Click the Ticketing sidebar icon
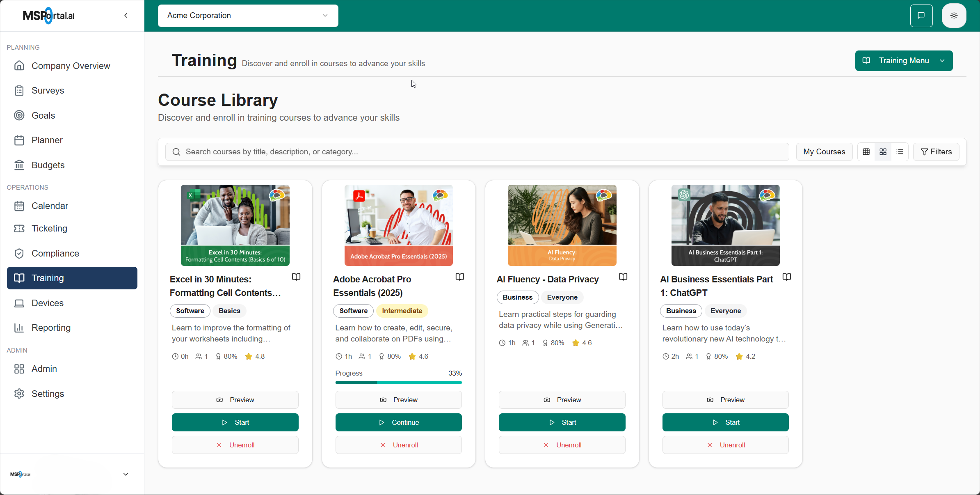 (19, 228)
